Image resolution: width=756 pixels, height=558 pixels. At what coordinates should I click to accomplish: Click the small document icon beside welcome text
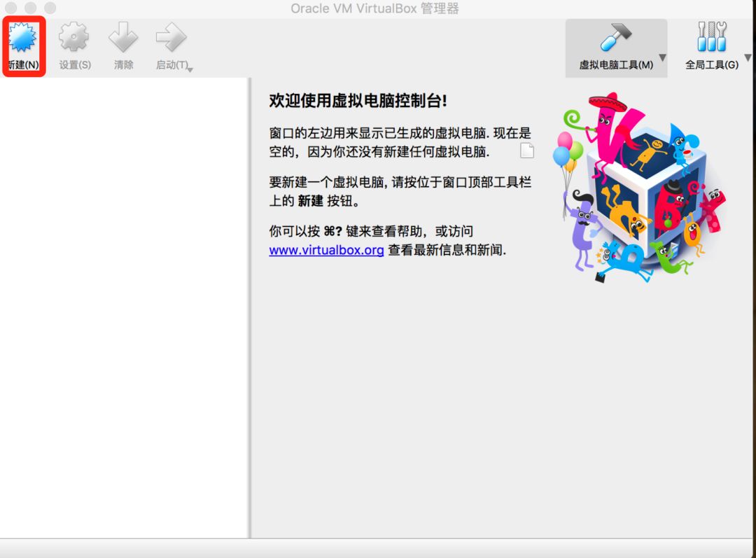tap(527, 151)
